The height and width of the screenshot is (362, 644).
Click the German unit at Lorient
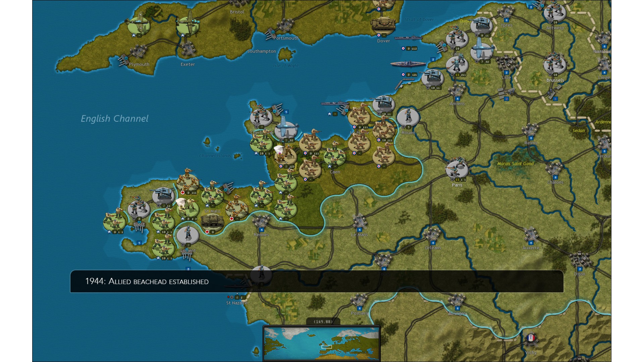tap(188, 235)
